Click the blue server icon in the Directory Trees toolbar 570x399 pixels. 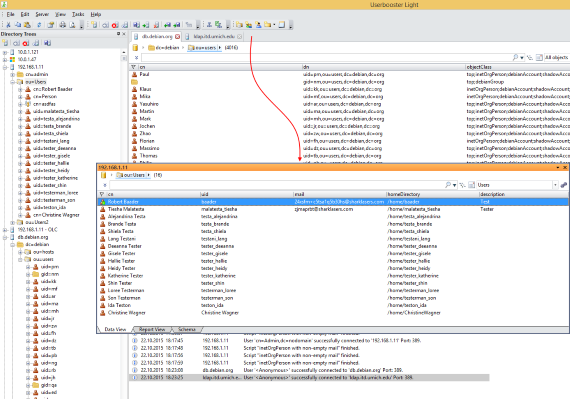click(x=47, y=43)
